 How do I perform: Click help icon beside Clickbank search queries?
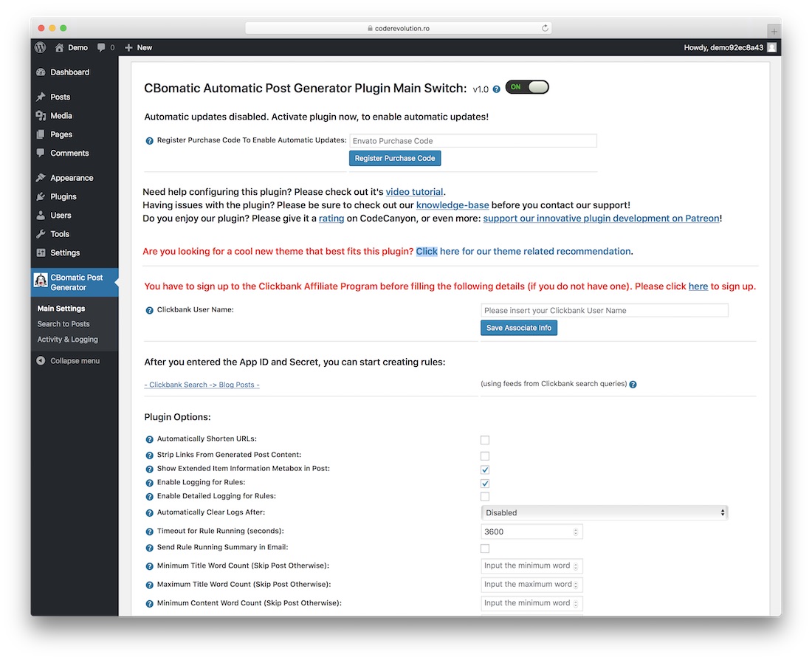coord(633,384)
